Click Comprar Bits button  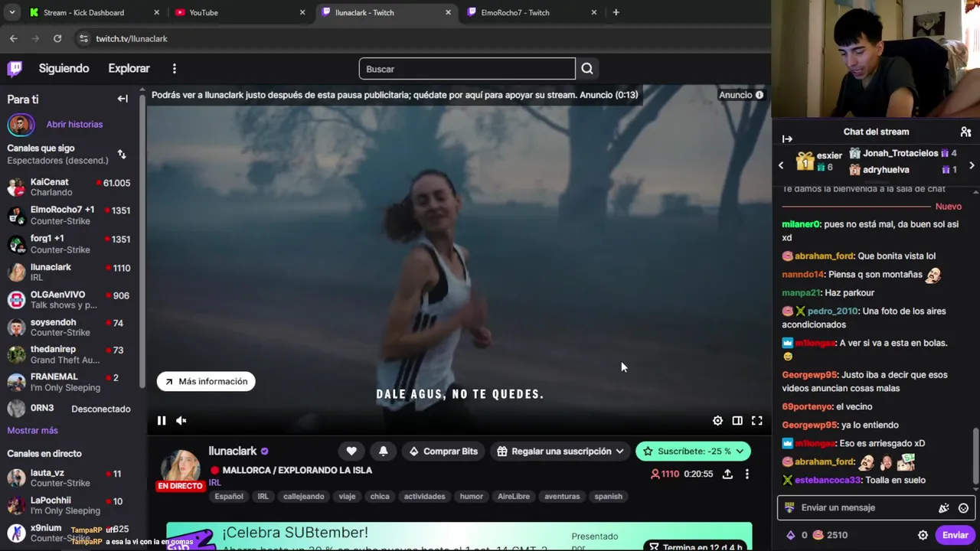coord(443,452)
